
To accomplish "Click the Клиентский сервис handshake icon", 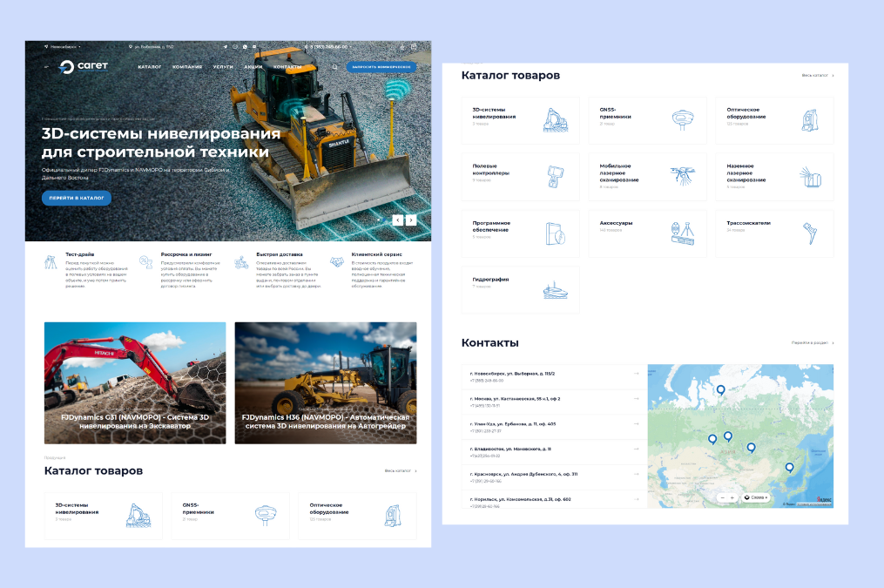I will (336, 262).
